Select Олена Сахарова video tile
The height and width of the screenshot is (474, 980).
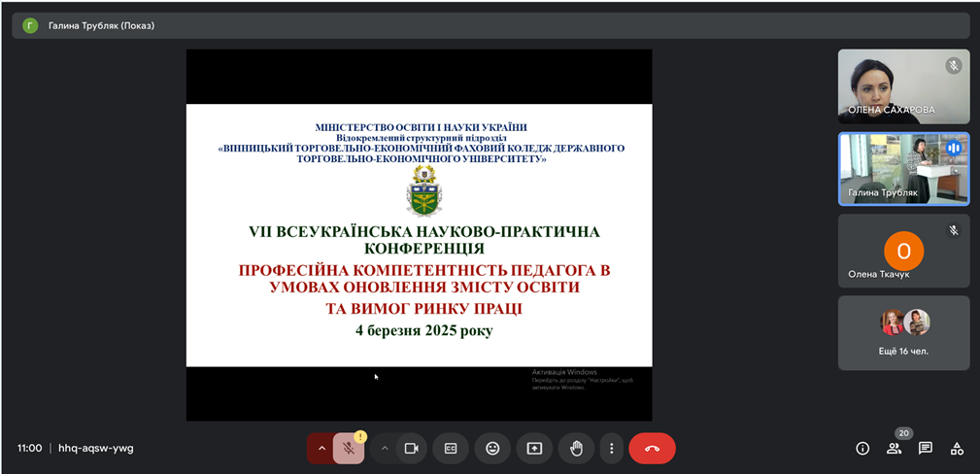(903, 86)
